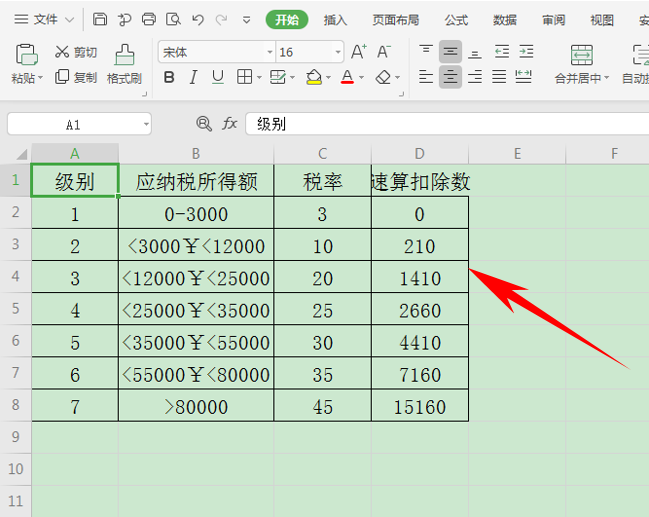Align cell content to bottom
The height and width of the screenshot is (517, 649).
pyautogui.click(x=475, y=52)
